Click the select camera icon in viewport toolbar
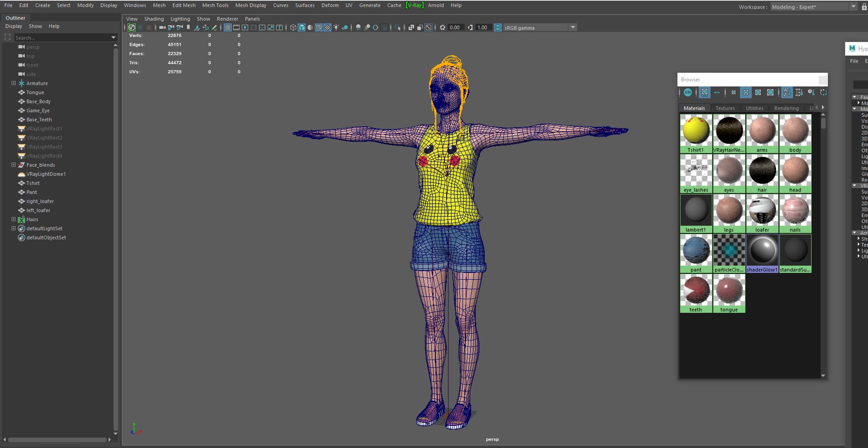868x448 pixels. [162, 28]
